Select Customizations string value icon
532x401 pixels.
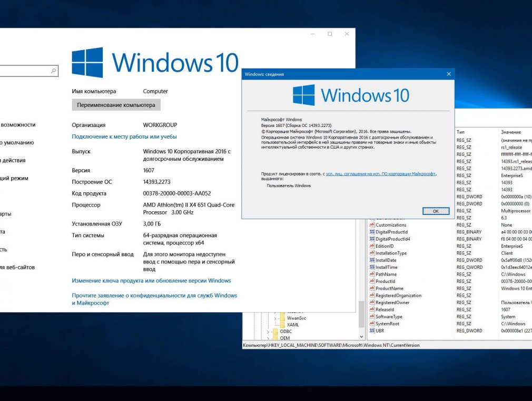[x=372, y=225]
